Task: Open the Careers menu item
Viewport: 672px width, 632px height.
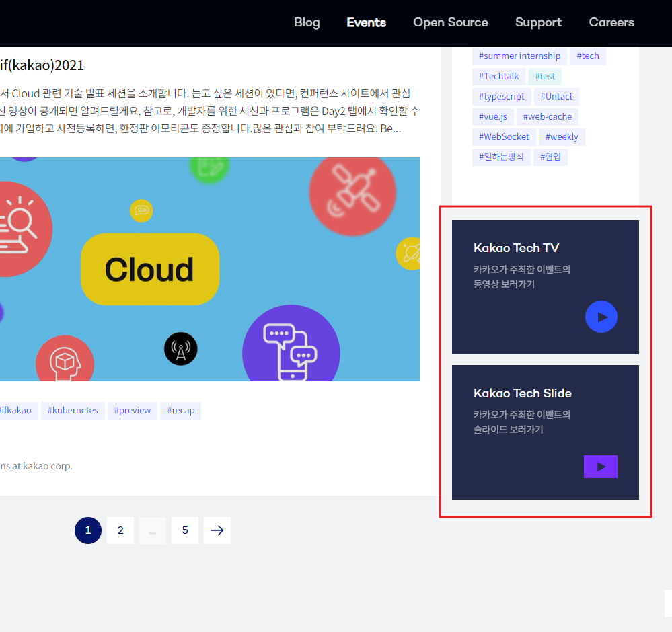Action: point(611,22)
